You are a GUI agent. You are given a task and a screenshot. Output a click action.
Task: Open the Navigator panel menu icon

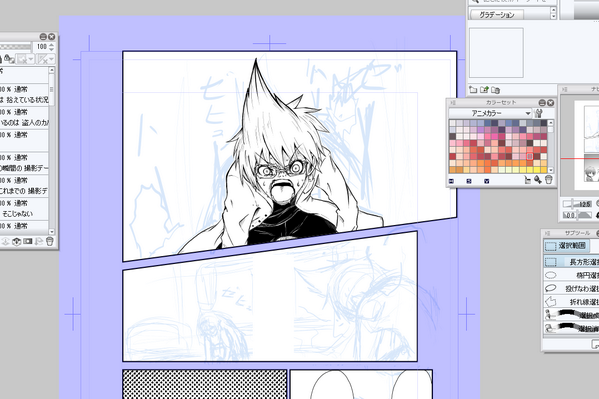coord(564,89)
